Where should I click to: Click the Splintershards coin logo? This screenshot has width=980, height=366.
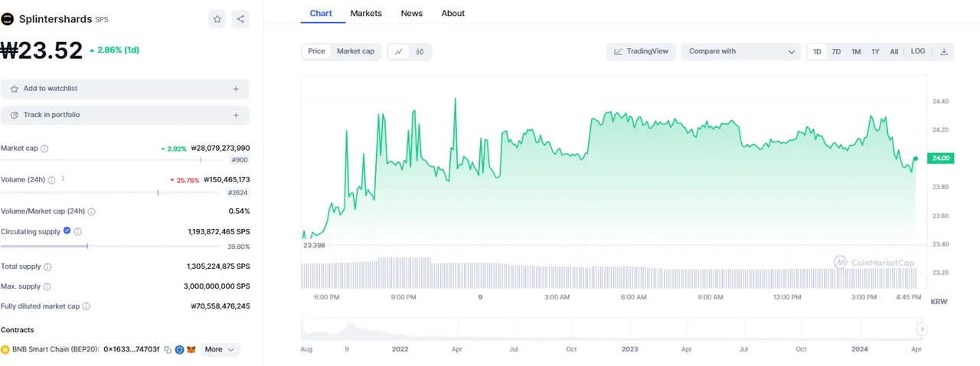click(8, 19)
